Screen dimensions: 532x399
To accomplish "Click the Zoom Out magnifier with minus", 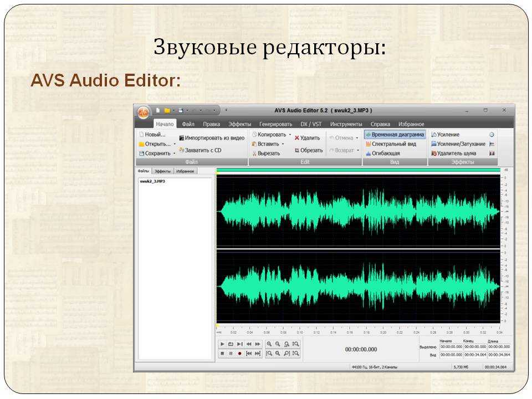I will coord(278,344).
